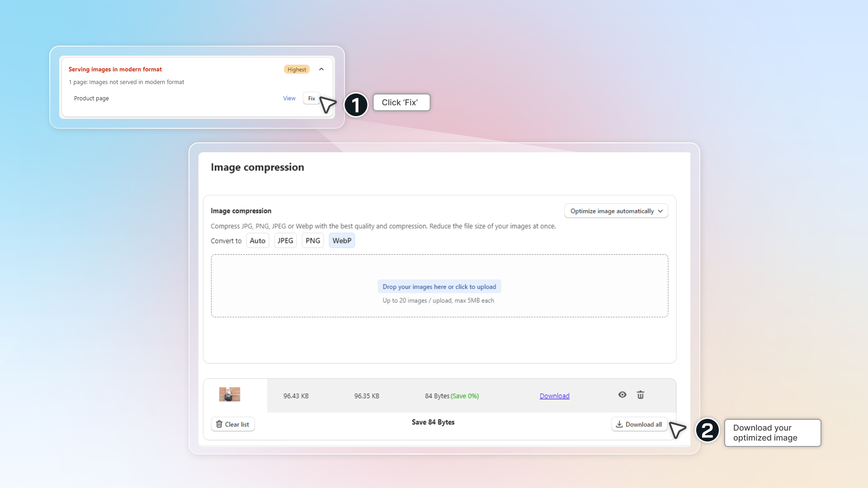Screen dimensions: 868x488
Task: Collapse the Serving images section chevron
Action: pyautogui.click(x=321, y=69)
